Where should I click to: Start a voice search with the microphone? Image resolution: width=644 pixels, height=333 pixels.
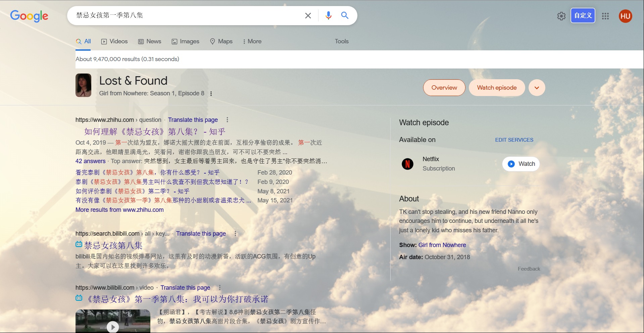point(328,15)
